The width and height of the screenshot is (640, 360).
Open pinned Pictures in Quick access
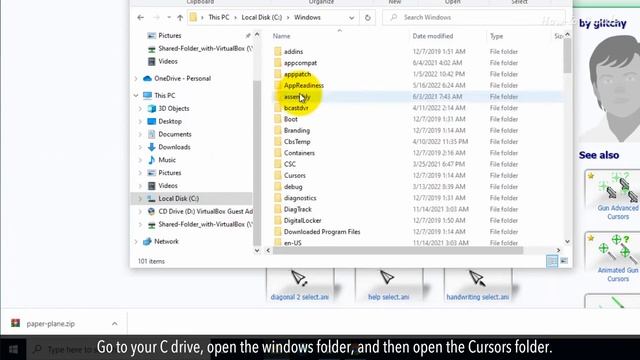[x=169, y=36]
